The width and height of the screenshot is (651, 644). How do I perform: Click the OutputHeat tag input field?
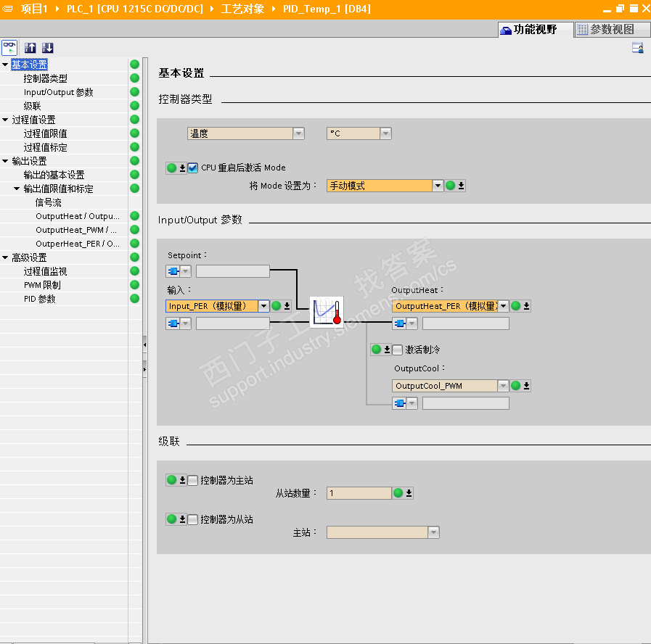[466, 323]
